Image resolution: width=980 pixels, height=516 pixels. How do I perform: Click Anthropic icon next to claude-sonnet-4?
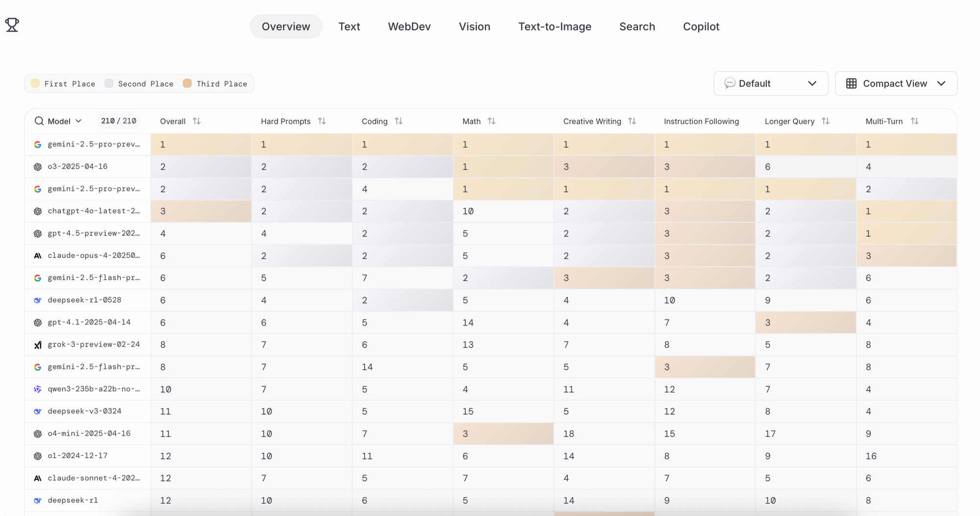click(38, 478)
